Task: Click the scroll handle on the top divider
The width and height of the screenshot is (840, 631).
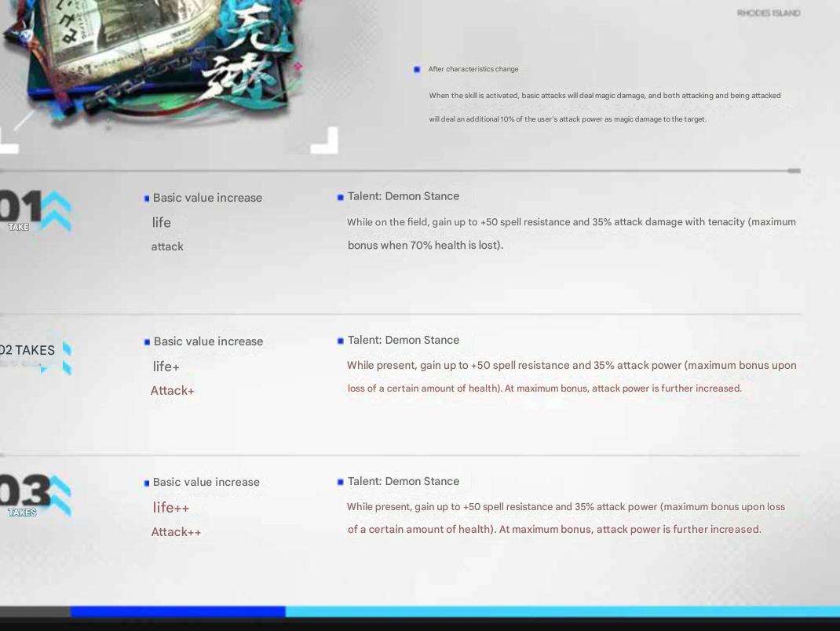Action: click(794, 171)
